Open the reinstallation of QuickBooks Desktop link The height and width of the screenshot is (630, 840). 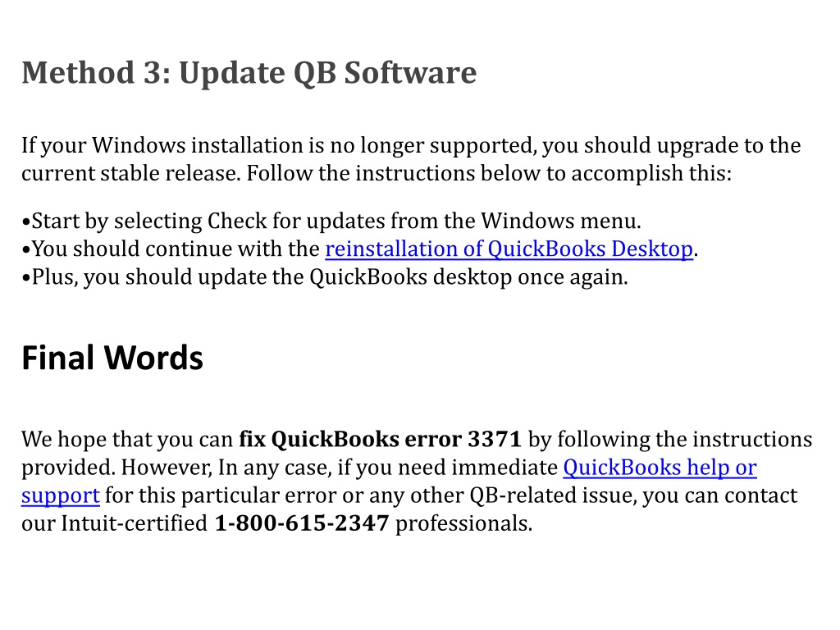tap(509, 249)
